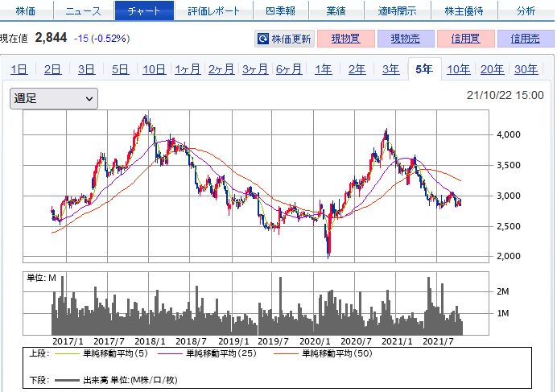Switch to the 株価 tab

(x=26, y=11)
